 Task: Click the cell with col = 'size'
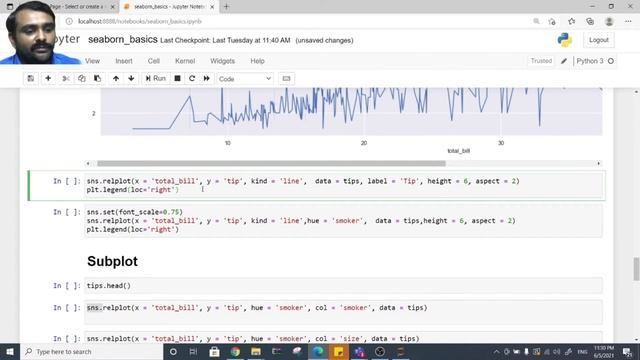[x=343, y=338]
